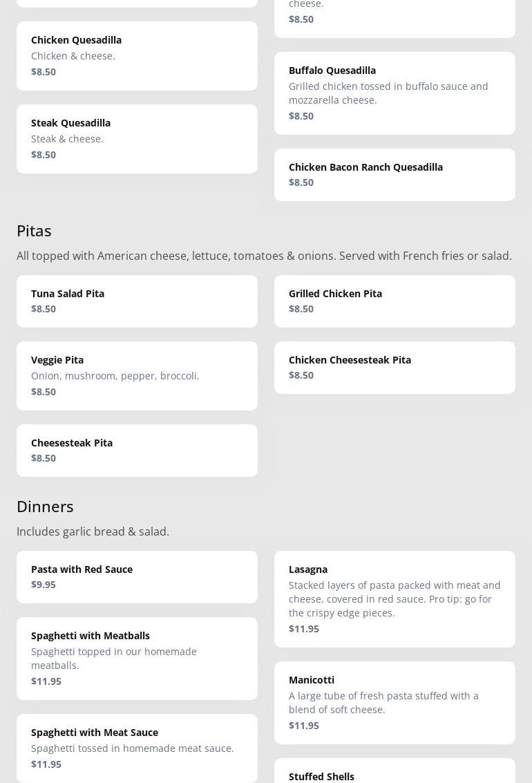Open Spaghetti with Meatballs item

tap(137, 659)
